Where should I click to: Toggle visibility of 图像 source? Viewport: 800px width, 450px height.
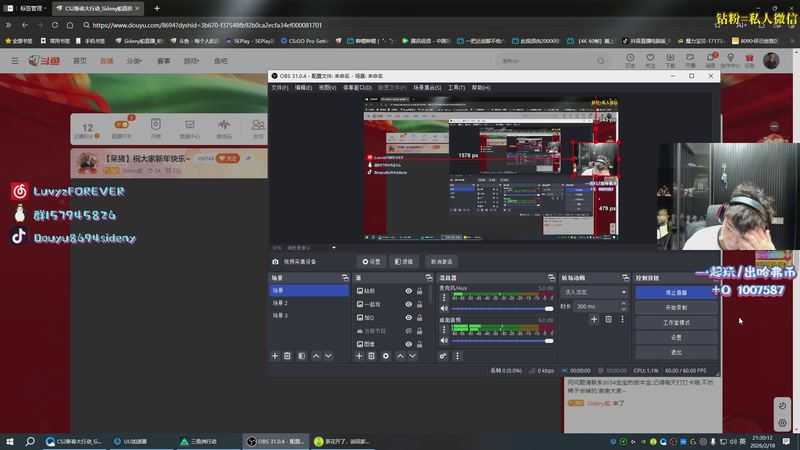click(x=409, y=344)
